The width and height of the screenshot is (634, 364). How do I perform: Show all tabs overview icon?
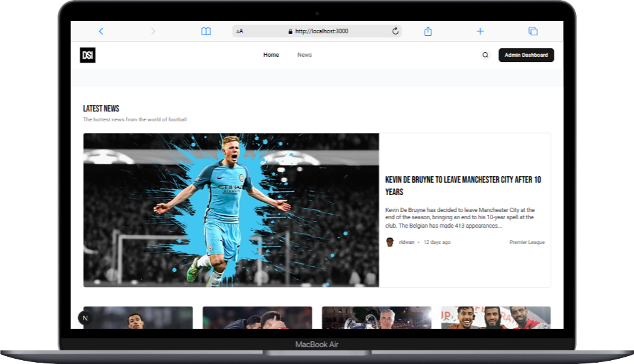pyautogui.click(x=533, y=31)
